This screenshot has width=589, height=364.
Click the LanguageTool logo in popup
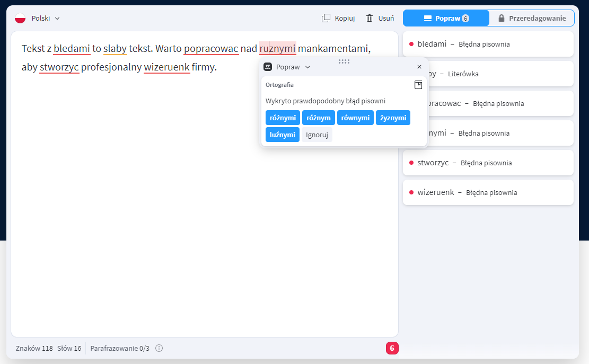click(x=268, y=67)
